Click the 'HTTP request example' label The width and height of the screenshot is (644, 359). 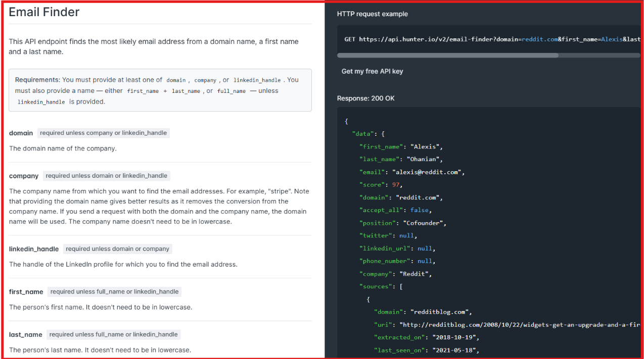pyautogui.click(x=373, y=14)
